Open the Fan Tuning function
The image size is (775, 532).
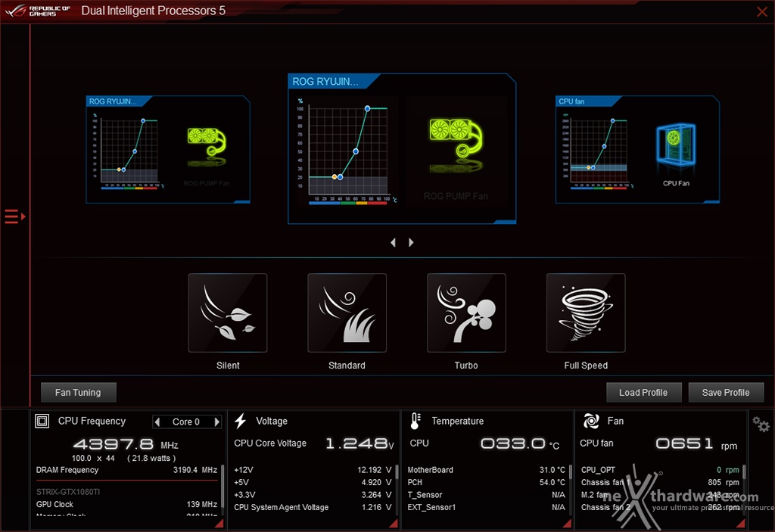pos(79,393)
